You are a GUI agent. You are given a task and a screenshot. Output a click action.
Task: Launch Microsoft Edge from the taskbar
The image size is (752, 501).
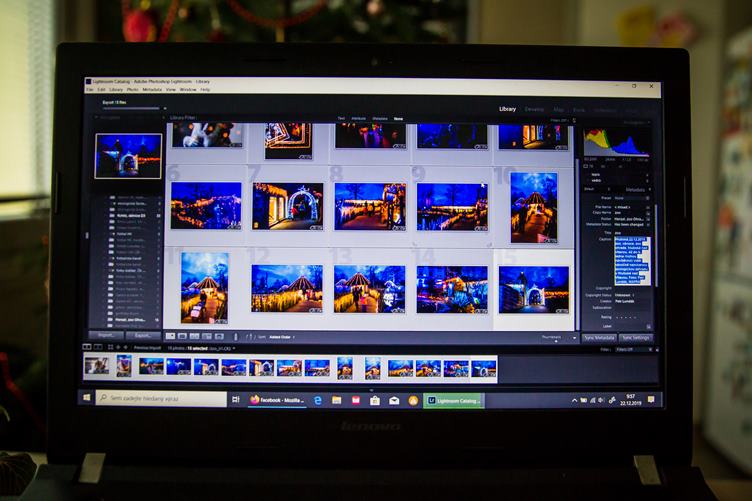click(x=317, y=400)
